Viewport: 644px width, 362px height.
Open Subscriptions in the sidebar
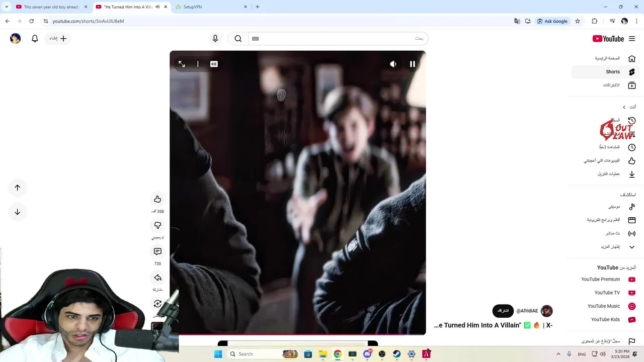click(606, 85)
